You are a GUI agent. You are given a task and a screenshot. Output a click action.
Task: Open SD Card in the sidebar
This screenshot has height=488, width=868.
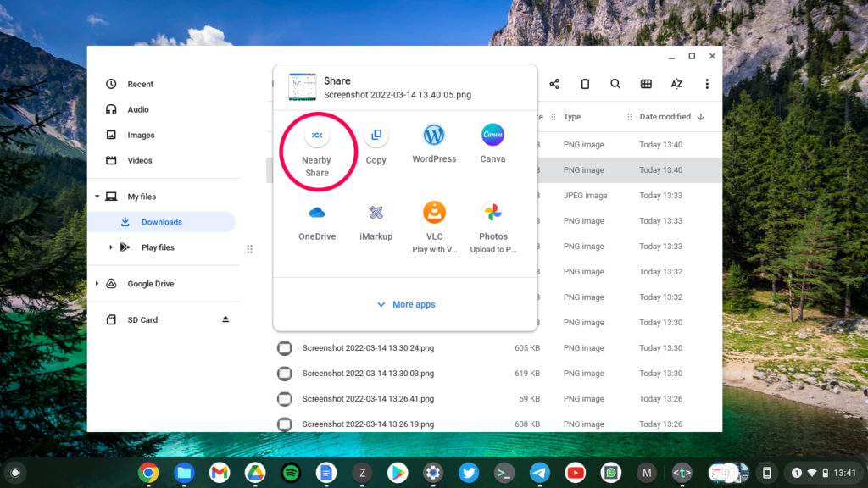pyautogui.click(x=142, y=319)
